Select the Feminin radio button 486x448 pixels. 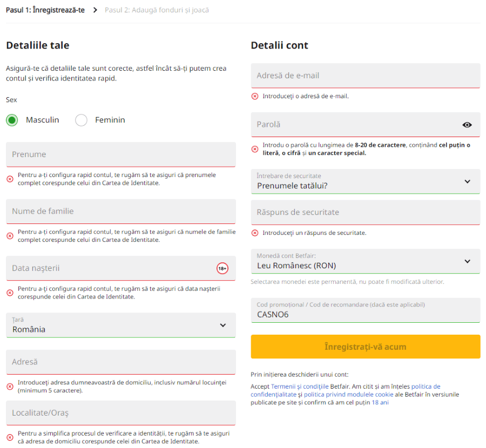pyautogui.click(x=81, y=120)
